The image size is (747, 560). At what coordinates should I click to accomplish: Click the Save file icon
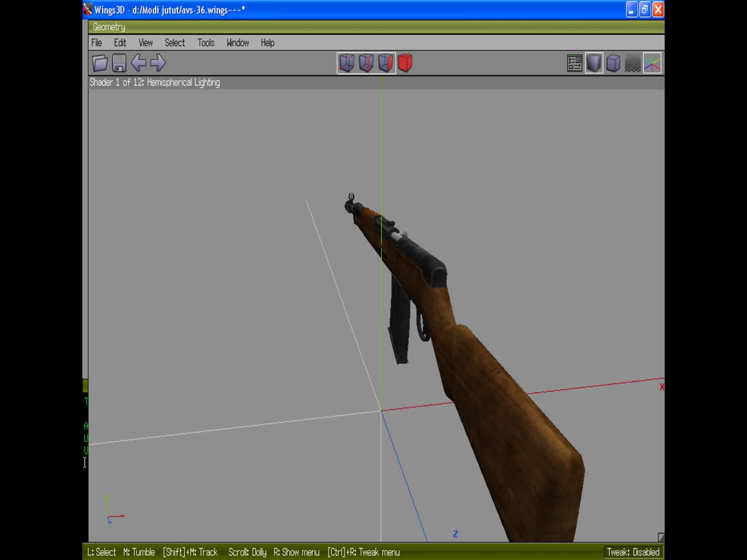[x=119, y=63]
